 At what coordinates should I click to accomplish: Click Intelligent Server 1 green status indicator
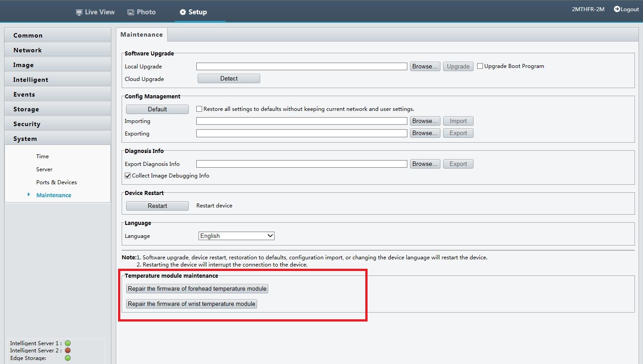[x=68, y=343]
